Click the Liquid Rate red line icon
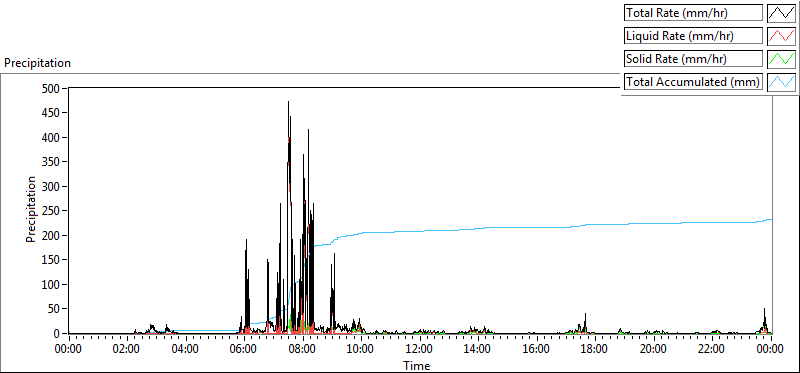This screenshot has height=373, width=800. pyautogui.click(x=781, y=36)
